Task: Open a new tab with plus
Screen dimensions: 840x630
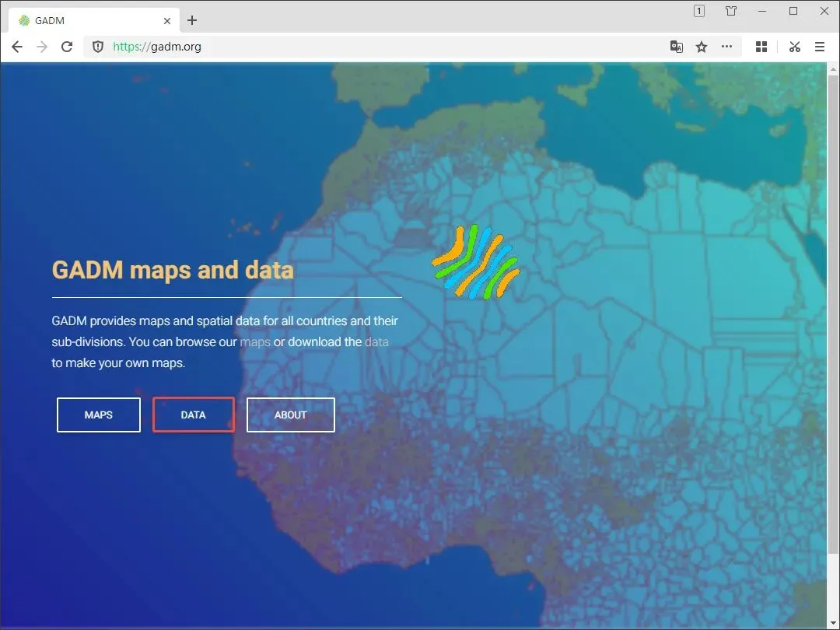Action: [192, 20]
